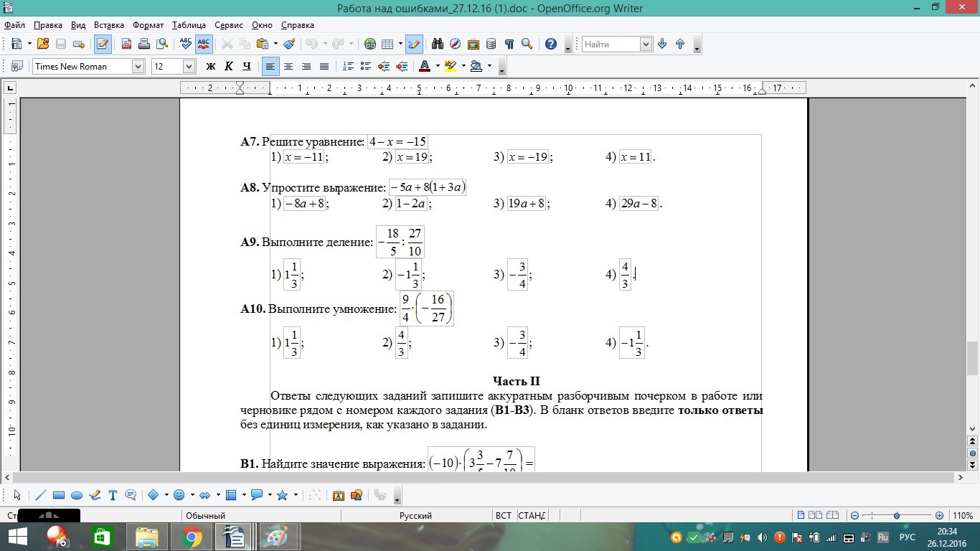980x551 pixels.
Task: Open the Page Preview
Action: tap(162, 44)
